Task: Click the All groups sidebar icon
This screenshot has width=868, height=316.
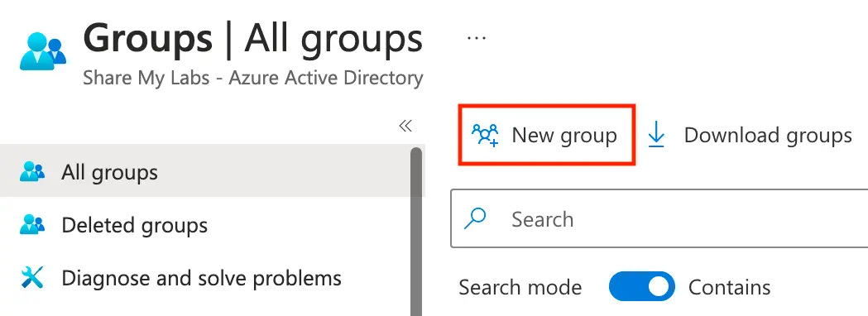Action: click(x=32, y=172)
